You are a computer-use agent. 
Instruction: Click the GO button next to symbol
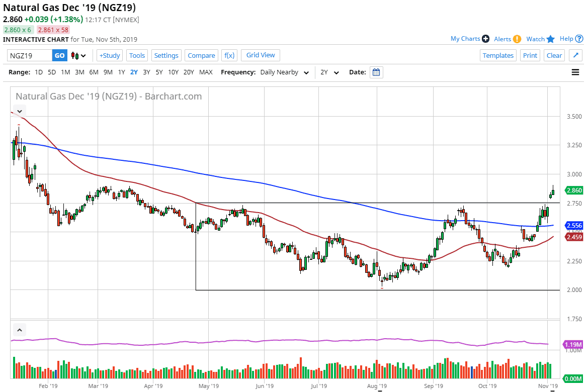click(x=59, y=55)
